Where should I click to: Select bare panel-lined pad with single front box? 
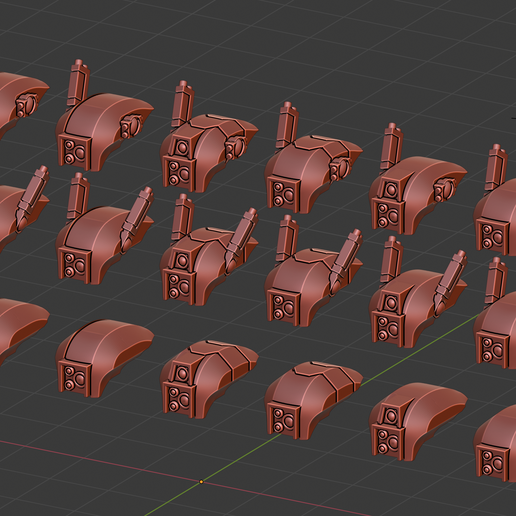coord(314,400)
